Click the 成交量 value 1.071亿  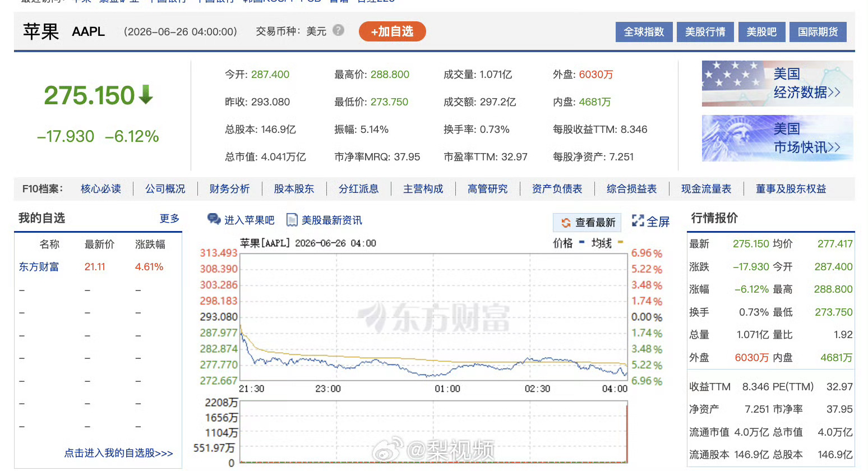click(496, 75)
